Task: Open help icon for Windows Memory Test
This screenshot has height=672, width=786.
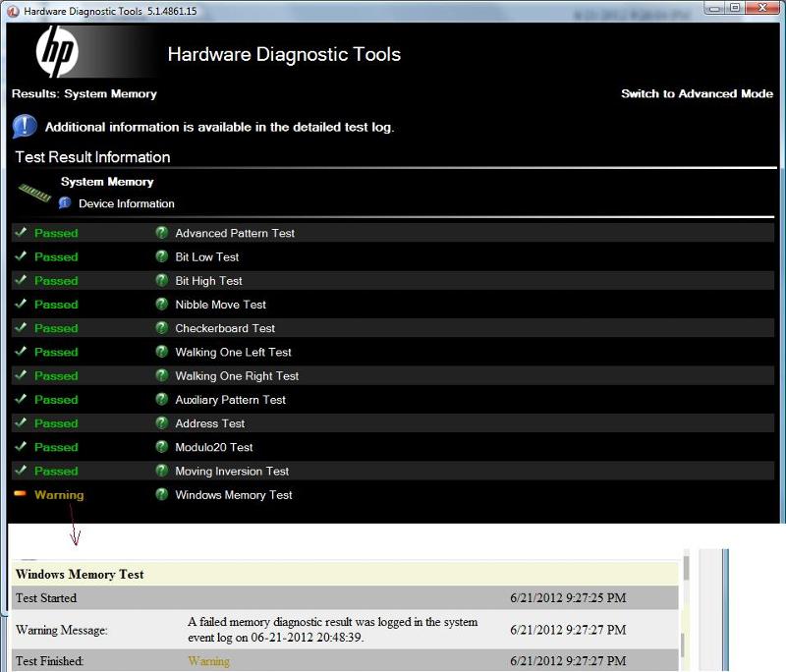Action: point(162,495)
